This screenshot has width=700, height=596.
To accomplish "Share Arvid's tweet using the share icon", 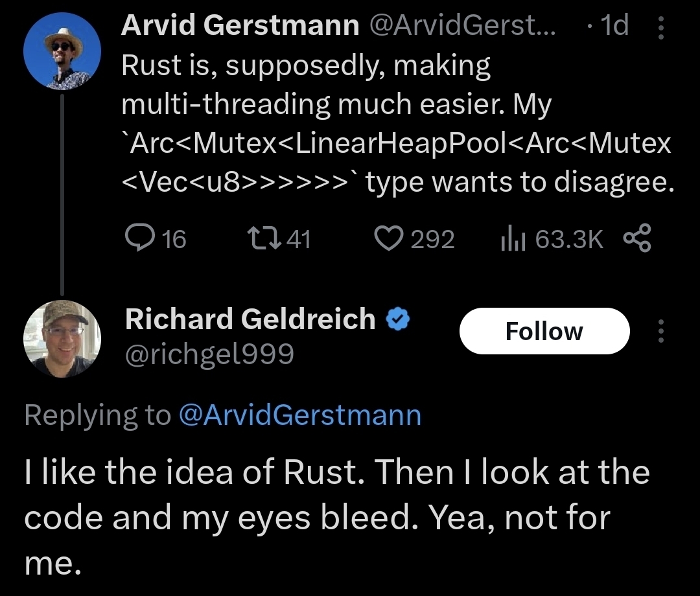I will click(637, 240).
